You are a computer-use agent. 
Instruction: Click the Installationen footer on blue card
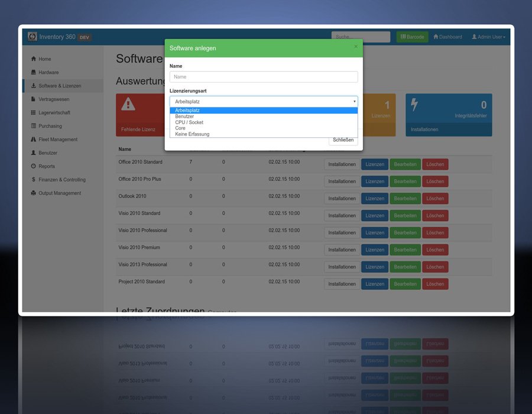click(x=449, y=130)
